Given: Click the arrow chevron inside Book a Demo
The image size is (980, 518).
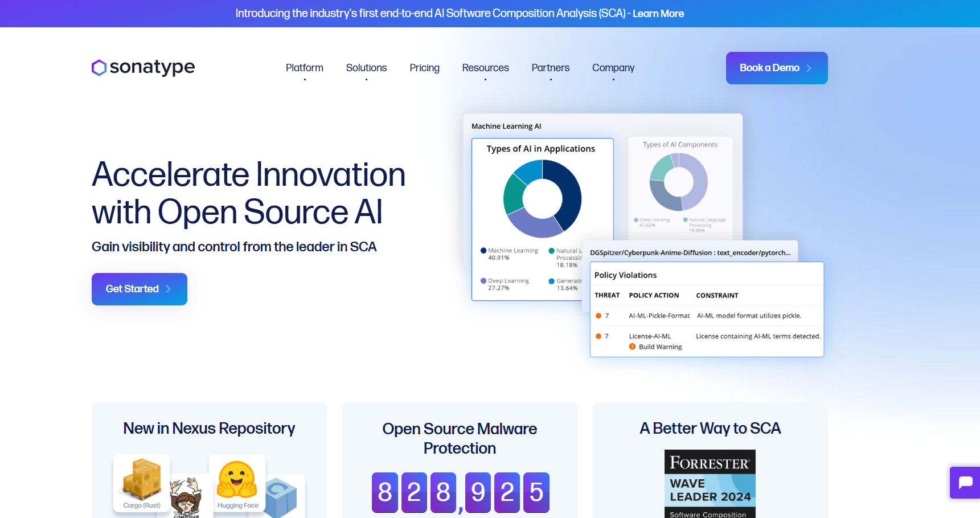Looking at the screenshot, I should pyautogui.click(x=809, y=68).
